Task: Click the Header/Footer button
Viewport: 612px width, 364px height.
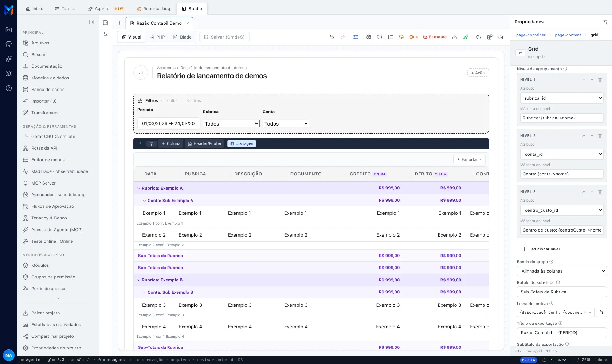Action: tap(205, 144)
